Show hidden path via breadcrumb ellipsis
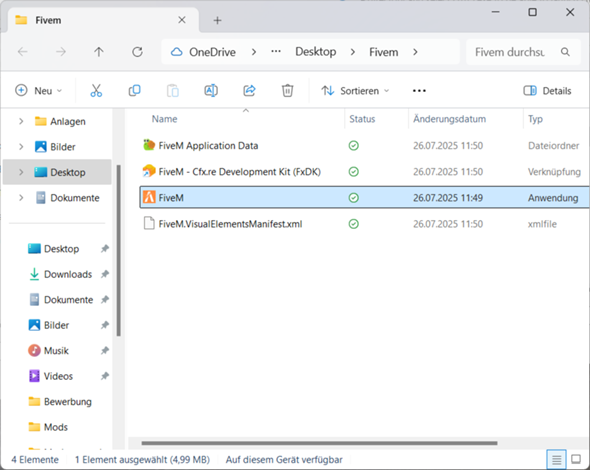The width and height of the screenshot is (590, 470). click(x=276, y=51)
